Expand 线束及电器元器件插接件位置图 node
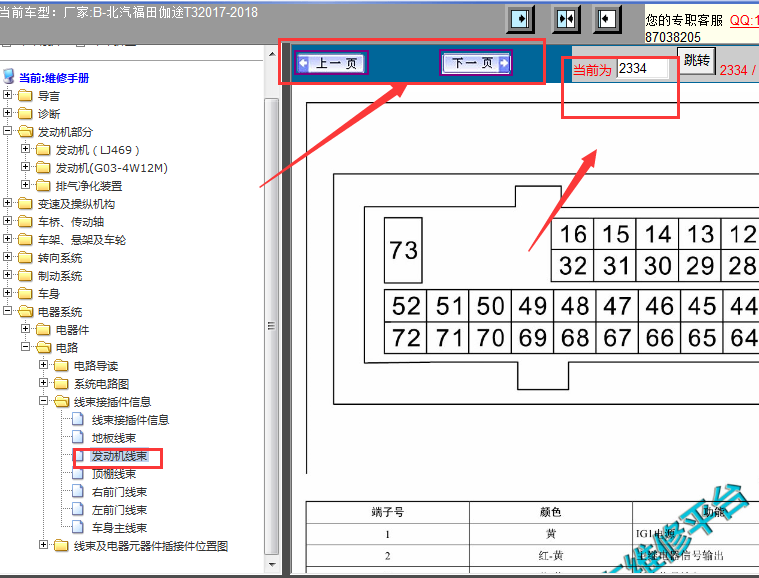The width and height of the screenshot is (759, 578). pos(43,545)
